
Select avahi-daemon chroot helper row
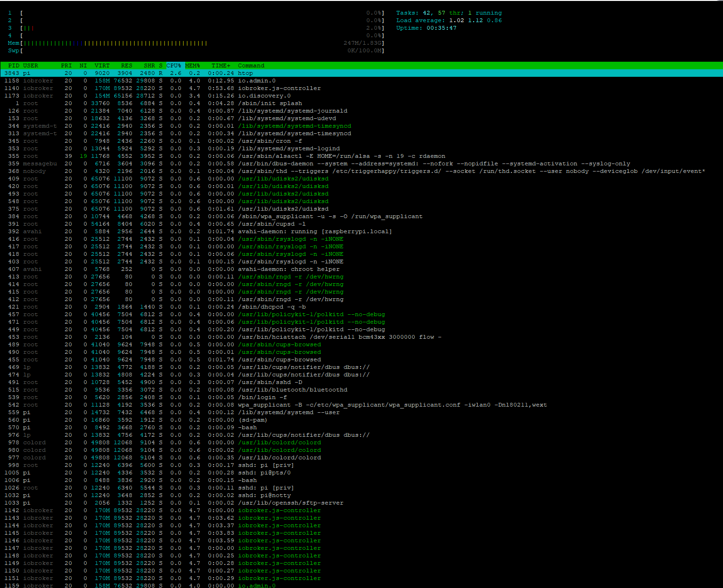(361, 269)
